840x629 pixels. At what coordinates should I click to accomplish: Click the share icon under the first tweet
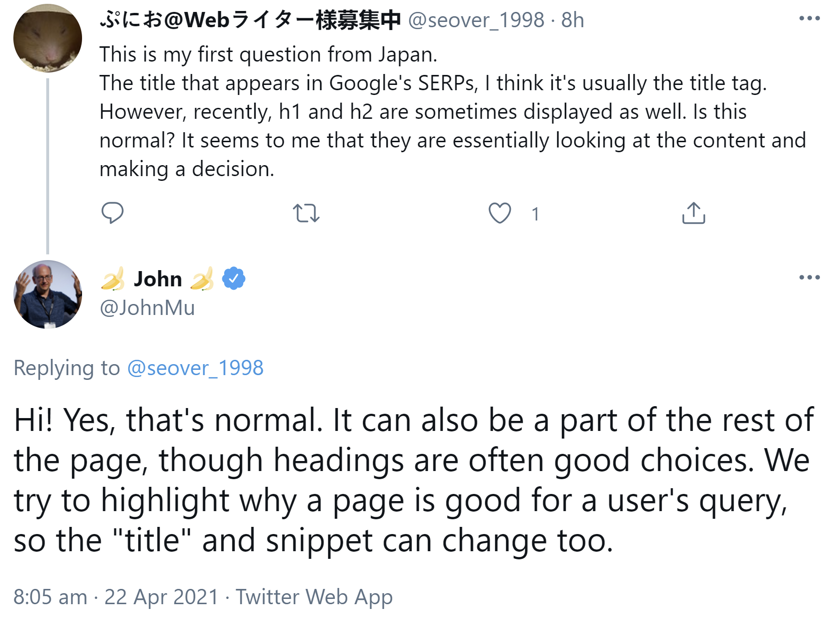(x=693, y=213)
